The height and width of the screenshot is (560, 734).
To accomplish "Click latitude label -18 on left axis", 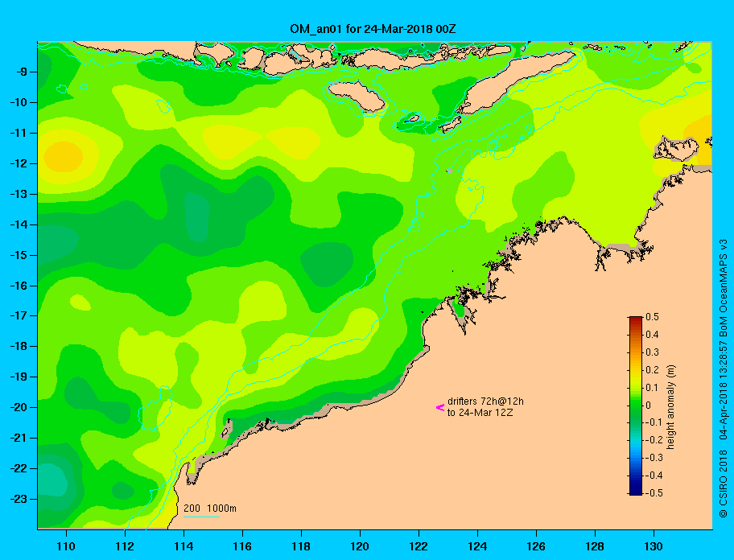I will coord(18,347).
